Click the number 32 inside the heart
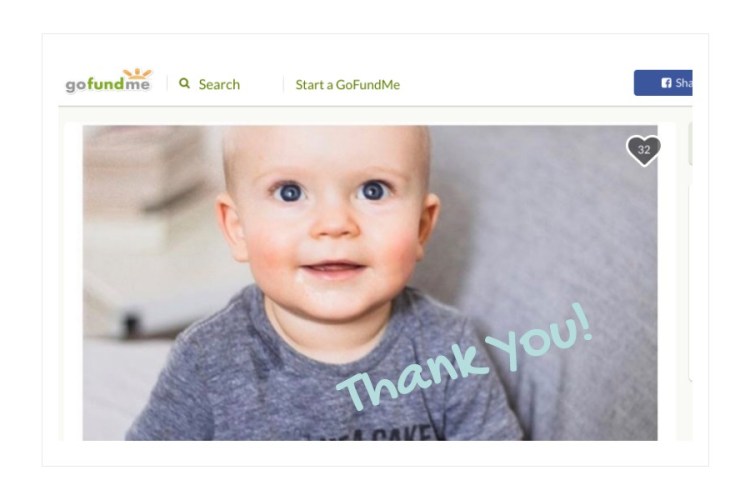The height and width of the screenshot is (500, 750). pyautogui.click(x=644, y=150)
